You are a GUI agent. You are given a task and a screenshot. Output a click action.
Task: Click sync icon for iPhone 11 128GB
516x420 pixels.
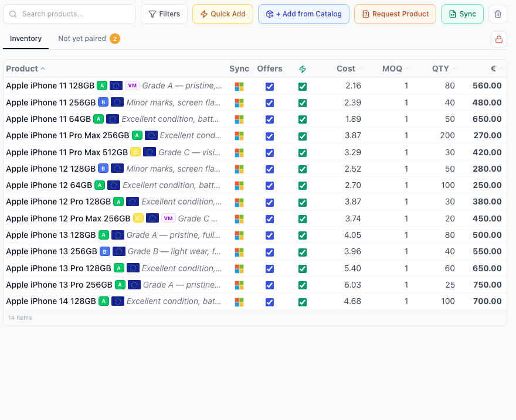point(239,87)
